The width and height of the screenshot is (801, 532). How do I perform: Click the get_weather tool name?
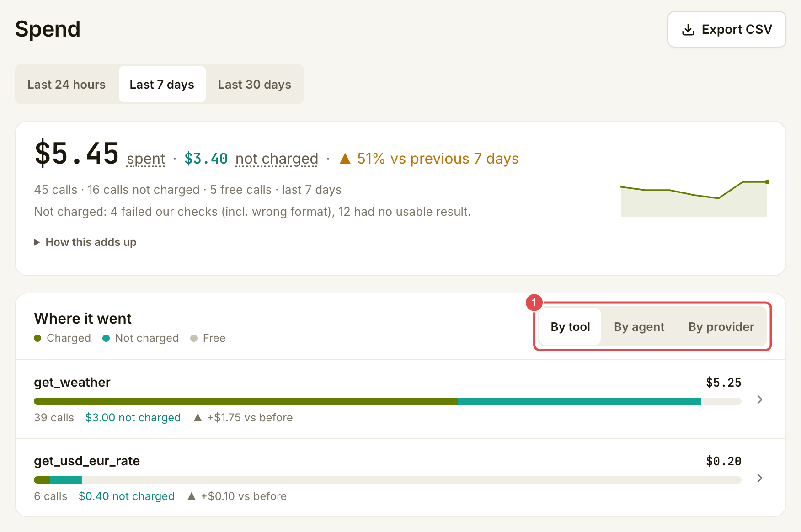[x=72, y=382]
